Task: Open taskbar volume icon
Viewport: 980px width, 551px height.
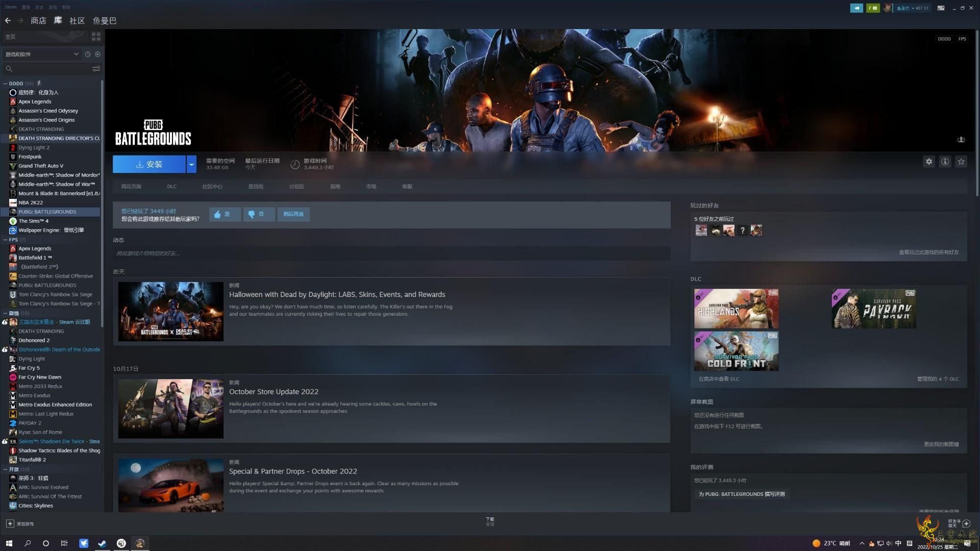Action: point(889,543)
